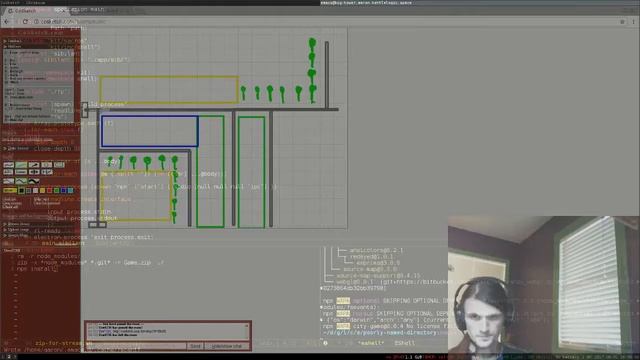Click the Hide/show chat button
This screenshot has width=640, height=360.
(227, 346)
